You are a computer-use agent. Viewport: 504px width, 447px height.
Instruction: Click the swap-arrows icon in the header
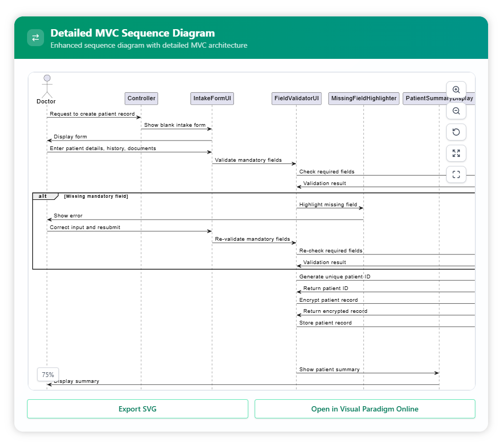36,38
